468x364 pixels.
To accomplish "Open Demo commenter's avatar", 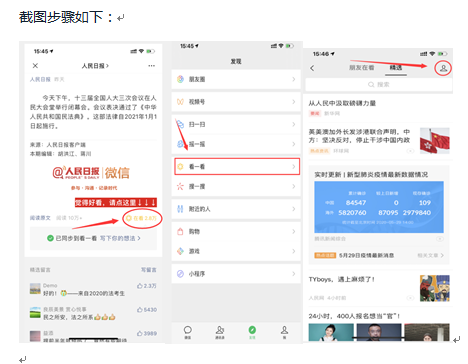I will pyautogui.click(x=35, y=289).
